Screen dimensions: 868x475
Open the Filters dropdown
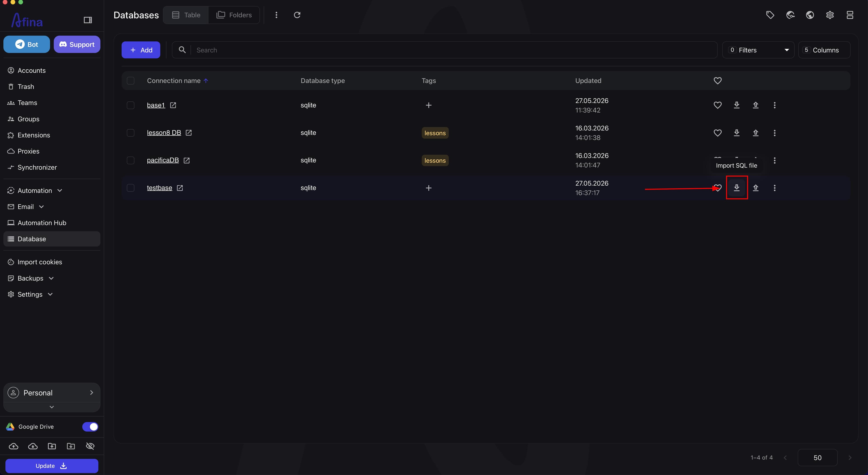758,50
